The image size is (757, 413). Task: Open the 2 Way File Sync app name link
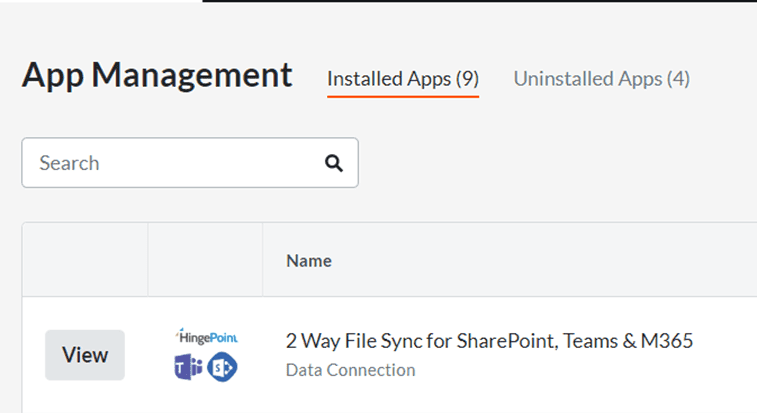pos(489,341)
